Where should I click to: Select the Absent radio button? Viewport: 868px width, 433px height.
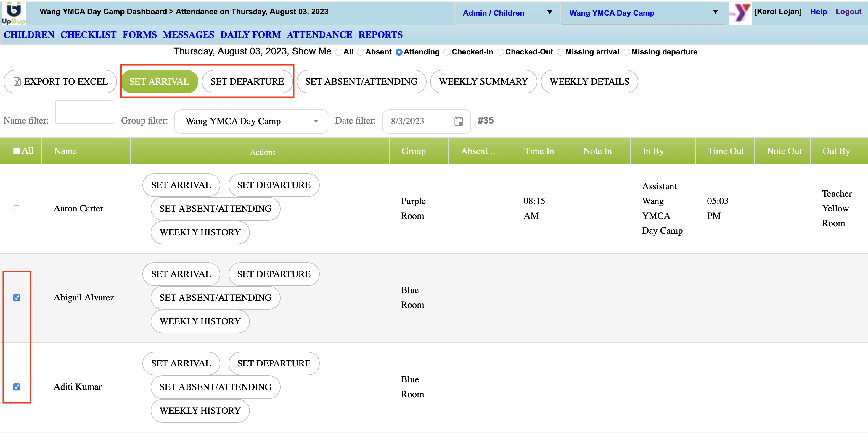(x=361, y=52)
